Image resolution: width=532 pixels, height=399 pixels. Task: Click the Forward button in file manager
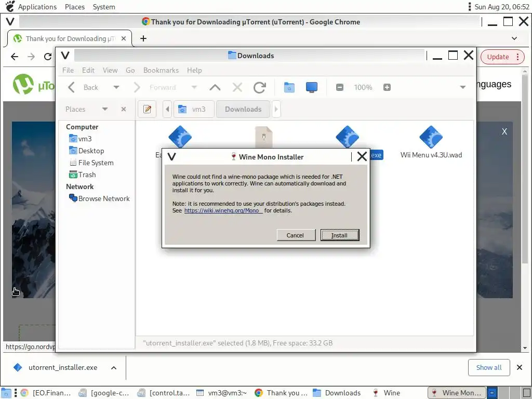click(156, 87)
